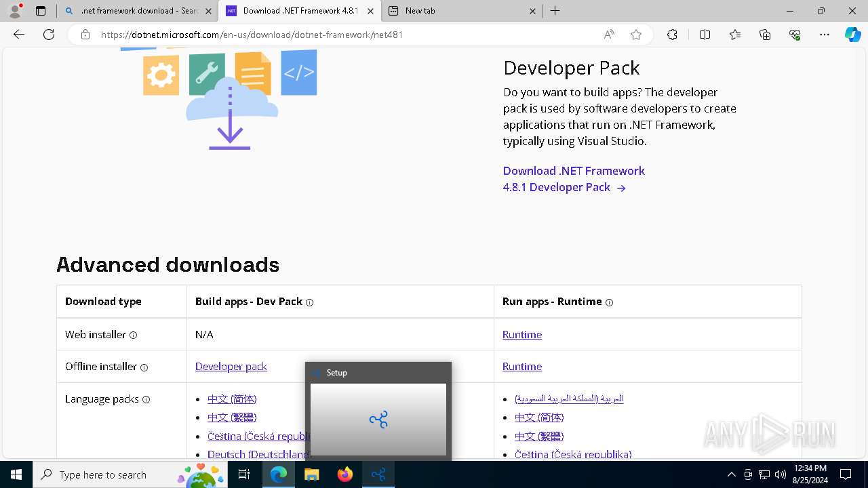Select Setup app icon on taskbar

click(378, 474)
